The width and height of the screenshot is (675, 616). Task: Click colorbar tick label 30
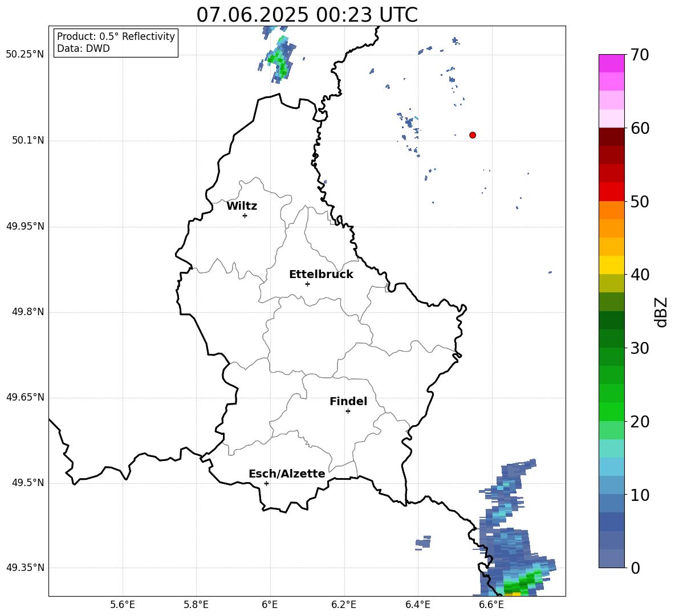[640, 348]
